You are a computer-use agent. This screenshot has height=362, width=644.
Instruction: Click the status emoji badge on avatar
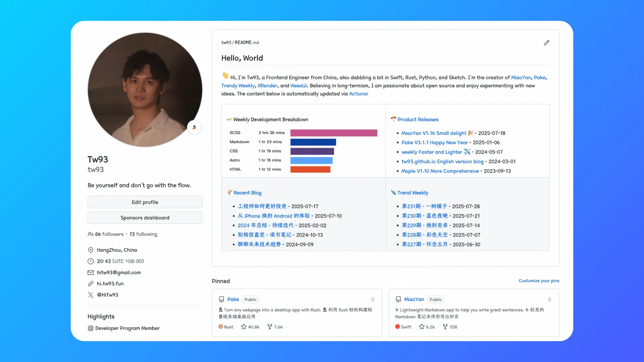point(194,127)
